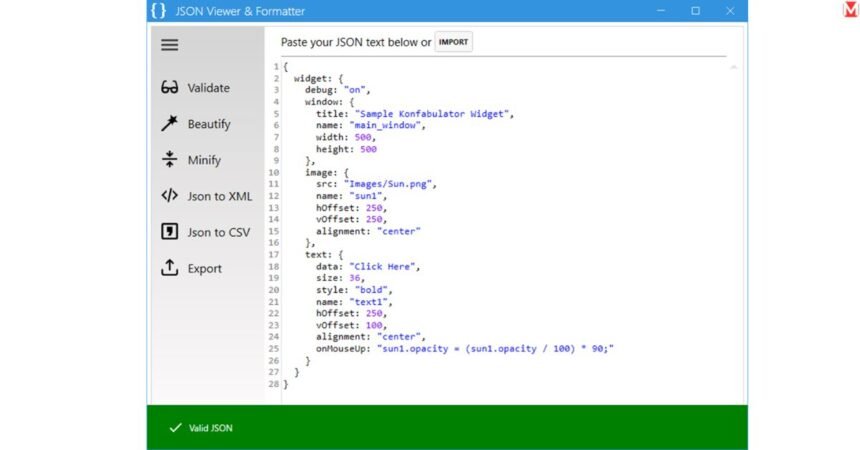The image size is (860, 450).
Task: Click the window key on line 4
Action: pyautogui.click(x=321, y=102)
